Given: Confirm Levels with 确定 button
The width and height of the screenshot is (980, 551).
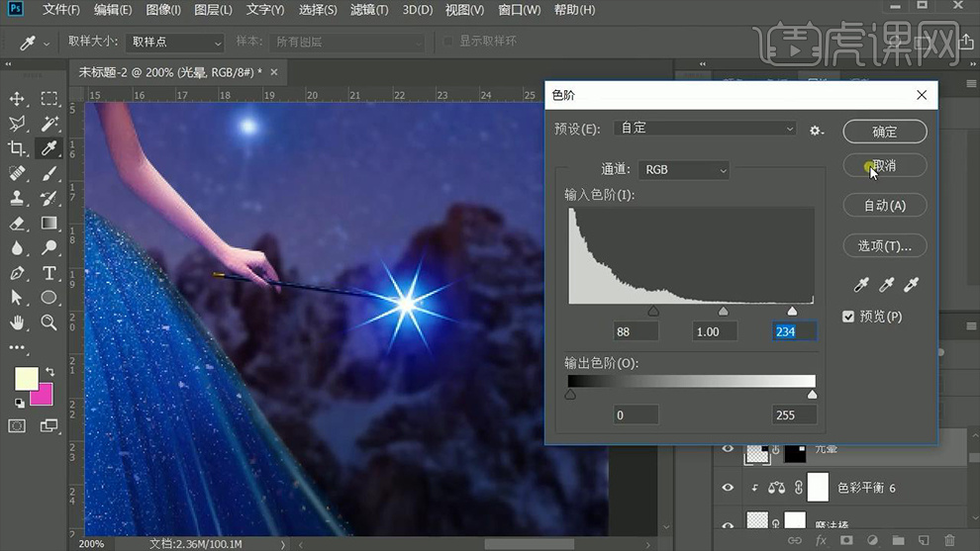Looking at the screenshot, I should (x=884, y=132).
